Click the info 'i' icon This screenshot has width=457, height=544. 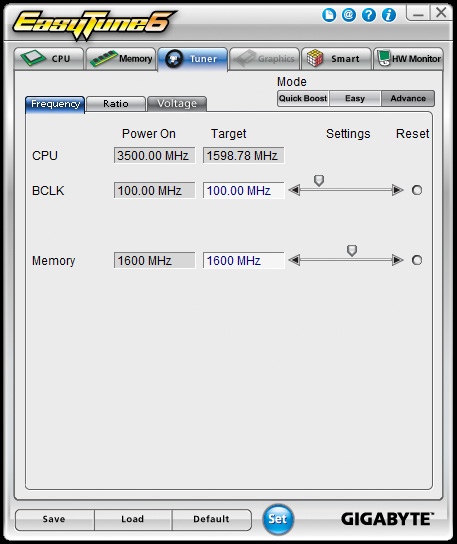pyautogui.click(x=389, y=15)
